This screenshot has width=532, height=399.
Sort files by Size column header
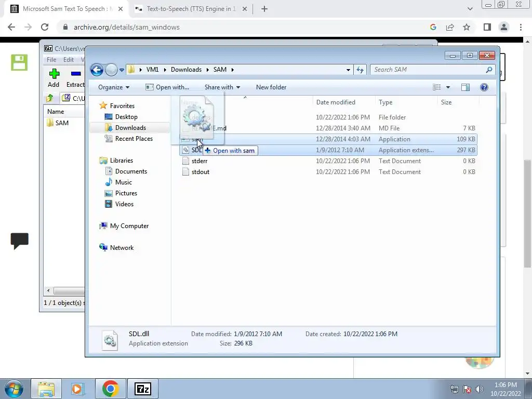pyautogui.click(x=458, y=102)
